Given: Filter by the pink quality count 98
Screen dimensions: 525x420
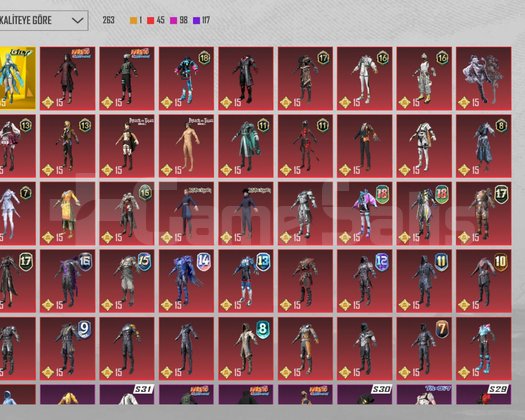Looking at the screenshot, I should [x=178, y=20].
